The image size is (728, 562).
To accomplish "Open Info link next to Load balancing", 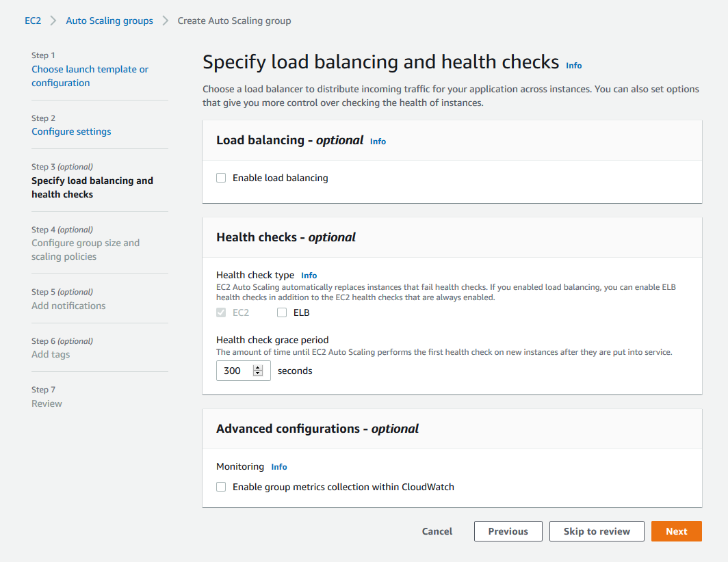I will 378,141.
